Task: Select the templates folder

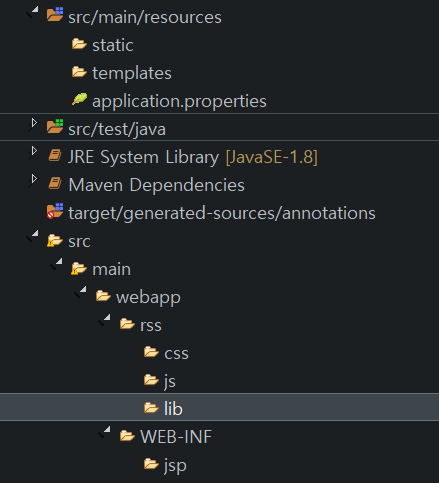Action: point(122,73)
